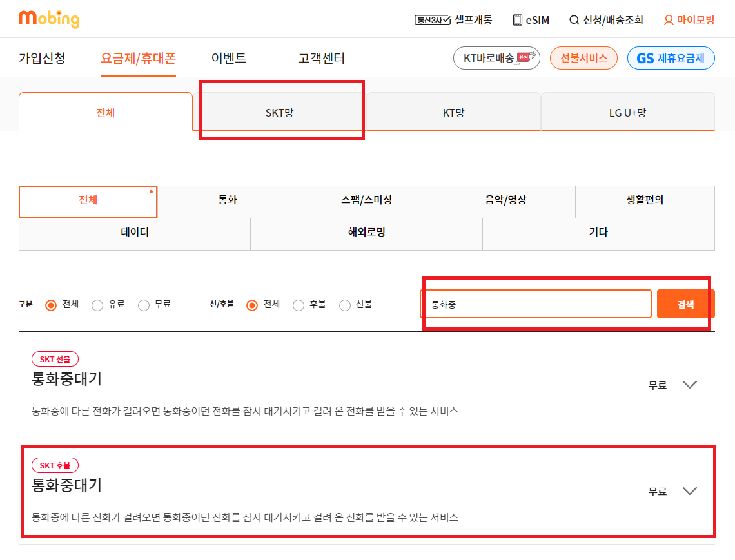Screen dimensions: 735x560
Task: Click the 무료 label in SKT 선불 row
Action: click(x=657, y=385)
